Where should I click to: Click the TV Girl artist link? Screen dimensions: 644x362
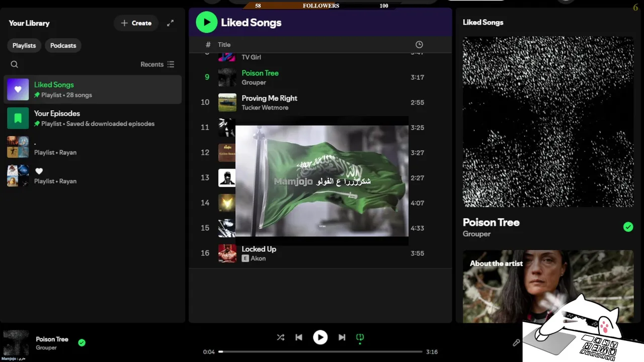click(x=251, y=57)
